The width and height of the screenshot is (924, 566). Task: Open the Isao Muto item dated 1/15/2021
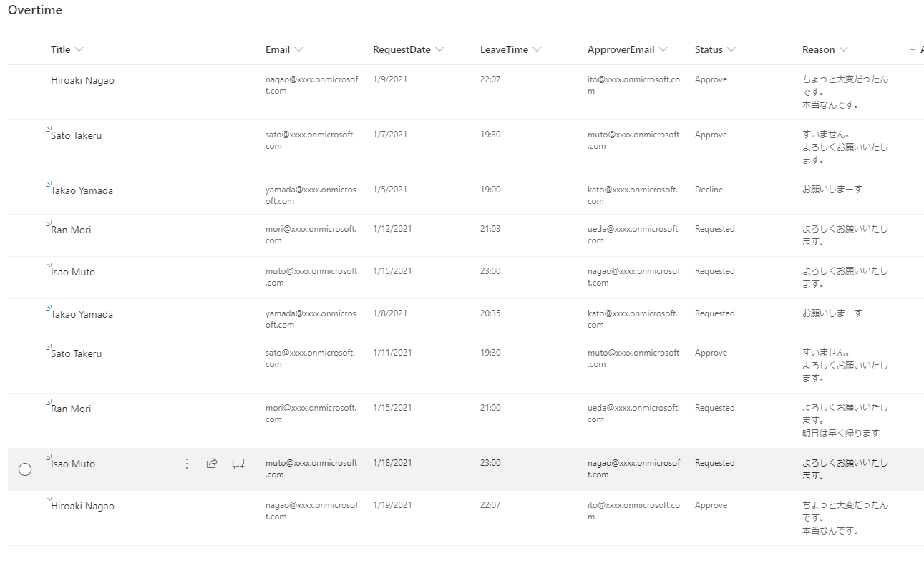[73, 273]
